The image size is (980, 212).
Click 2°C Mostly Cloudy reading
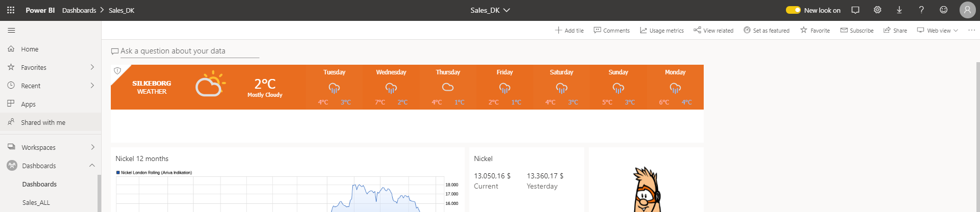[x=265, y=87]
